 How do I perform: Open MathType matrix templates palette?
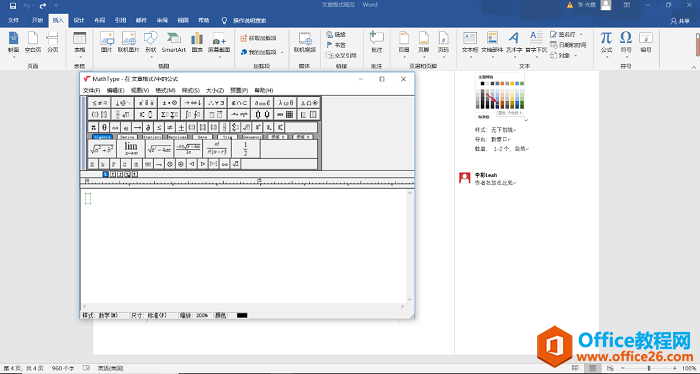click(285, 114)
